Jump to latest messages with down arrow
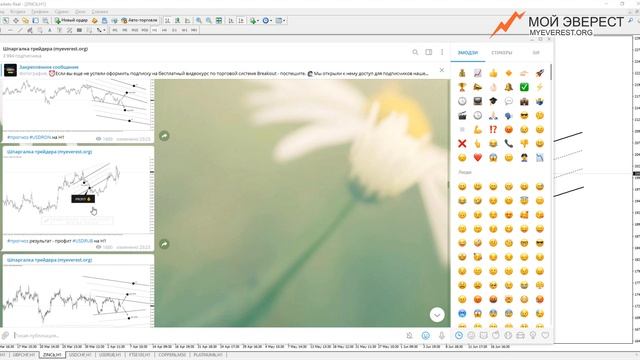This screenshot has width=640, height=360. pos(437,315)
